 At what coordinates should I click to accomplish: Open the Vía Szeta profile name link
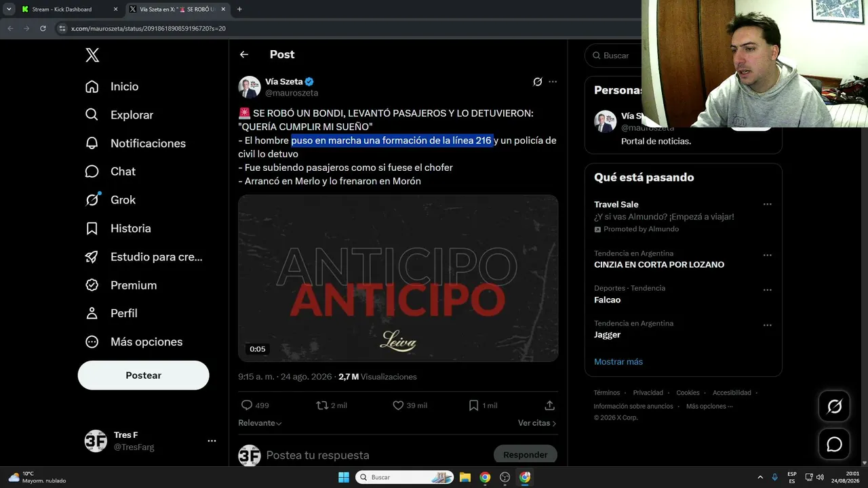pyautogui.click(x=284, y=81)
